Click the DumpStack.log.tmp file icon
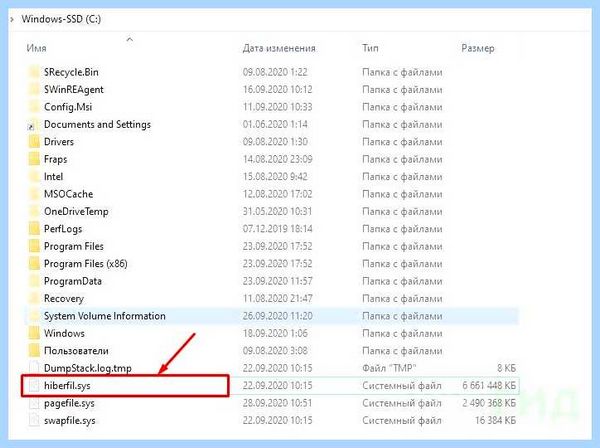The width and height of the screenshot is (600, 448). pos(34,368)
